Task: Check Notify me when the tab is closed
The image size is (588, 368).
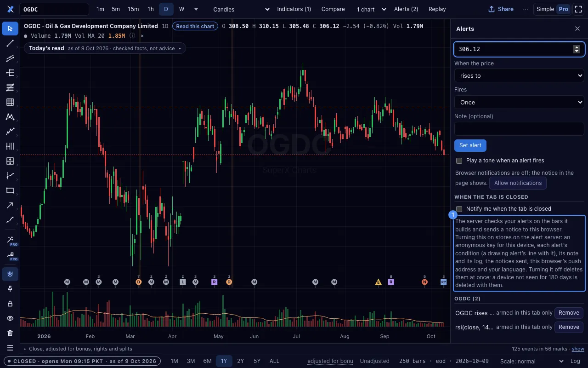Action: point(459,209)
